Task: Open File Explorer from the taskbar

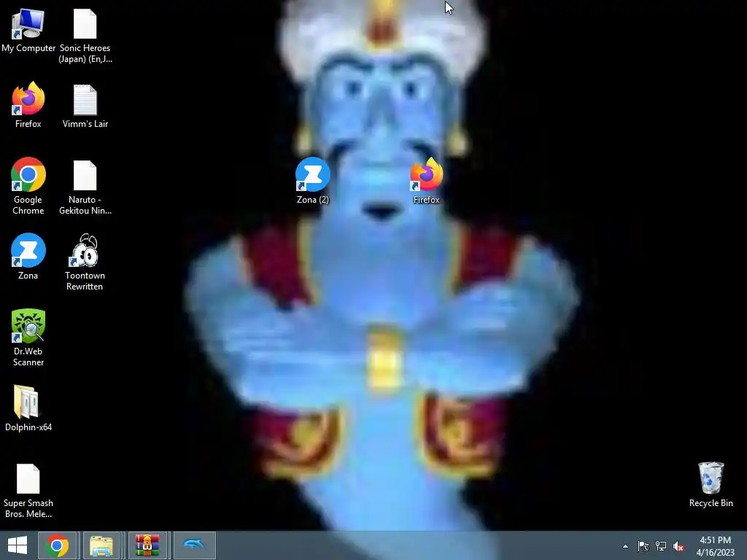Action: pyautogui.click(x=101, y=545)
